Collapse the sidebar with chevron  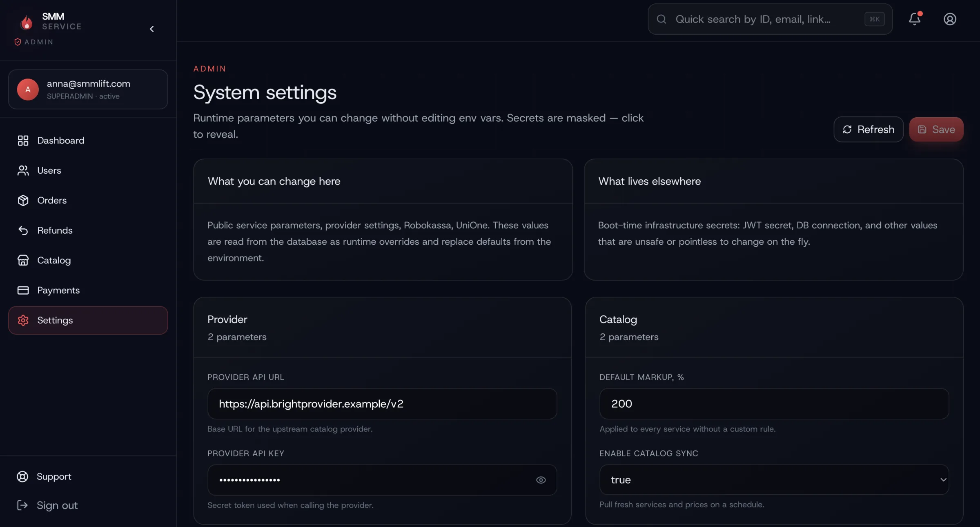click(152, 29)
